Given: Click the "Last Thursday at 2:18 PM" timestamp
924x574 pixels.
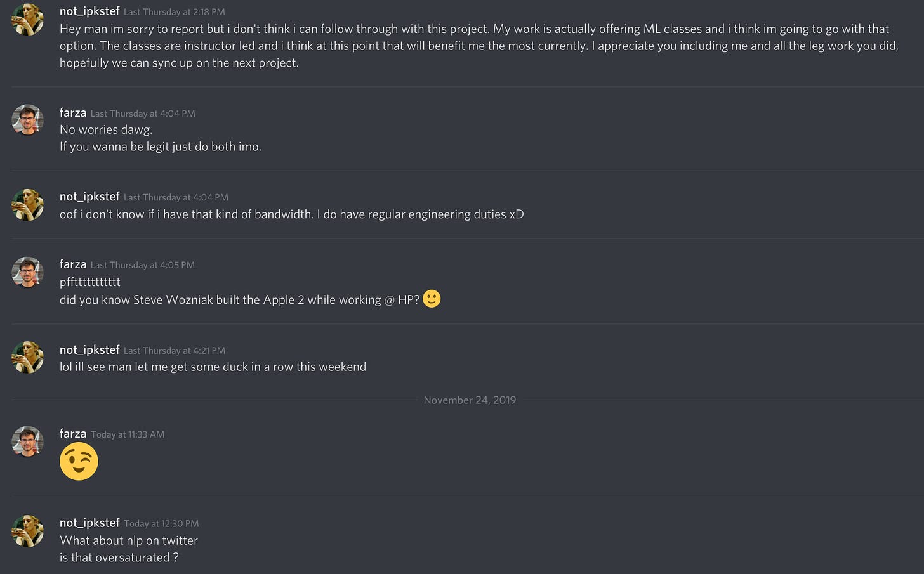Looking at the screenshot, I should (174, 12).
